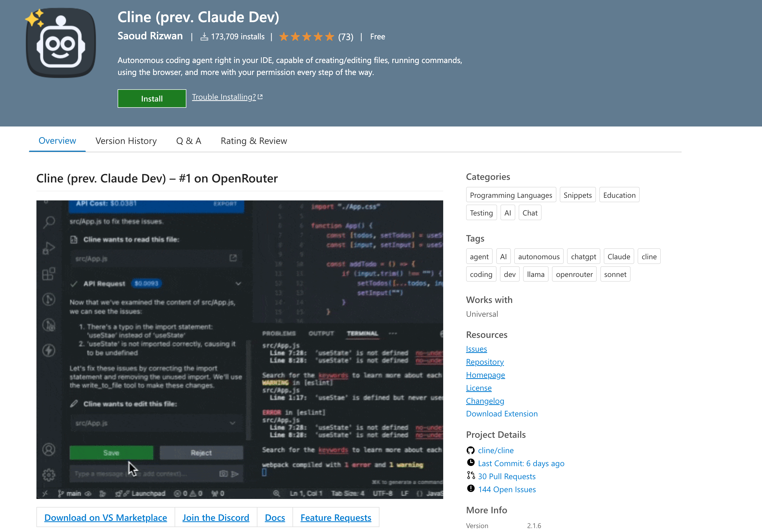The width and height of the screenshot is (762, 532).
Task: Click the Cline robot extension logo
Action: (x=61, y=43)
